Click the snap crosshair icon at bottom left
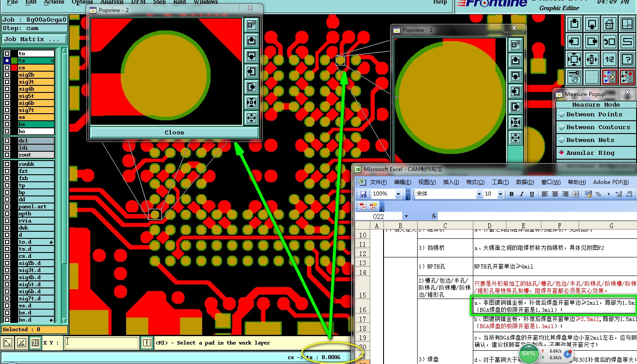 pyautogui.click(x=35, y=343)
